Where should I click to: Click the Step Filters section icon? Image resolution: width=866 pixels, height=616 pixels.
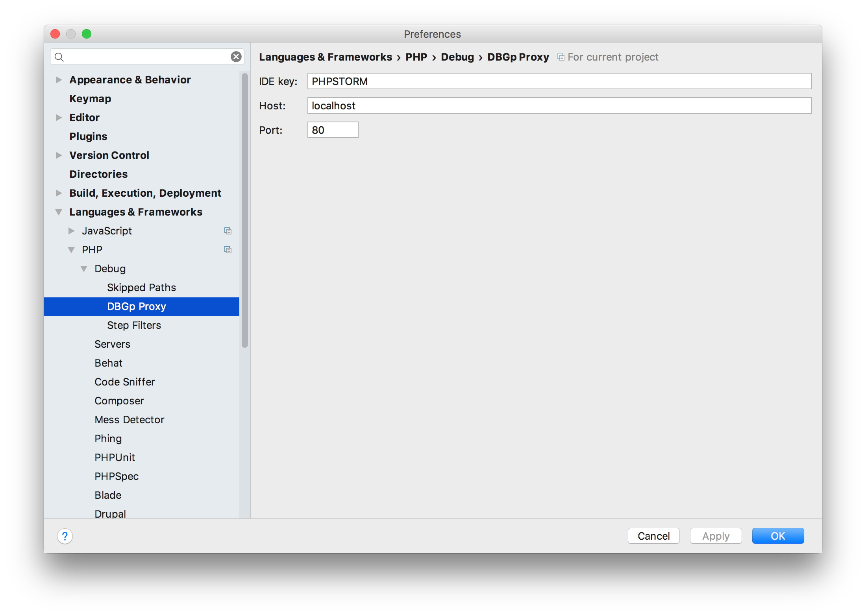click(133, 325)
